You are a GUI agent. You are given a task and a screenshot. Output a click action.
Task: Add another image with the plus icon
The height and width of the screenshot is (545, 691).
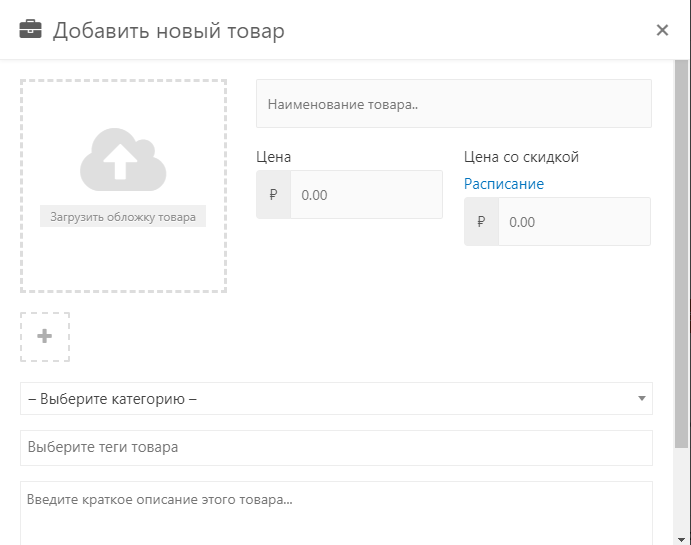45,337
